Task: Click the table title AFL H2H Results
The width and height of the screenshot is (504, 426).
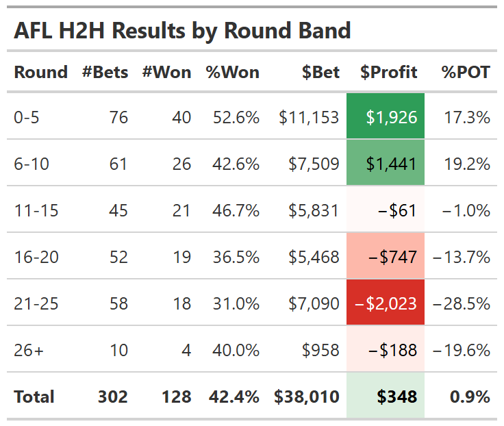Action: point(182,30)
